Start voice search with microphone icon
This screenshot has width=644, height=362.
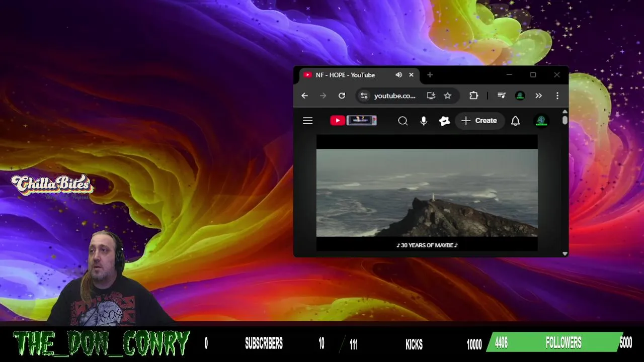point(424,121)
